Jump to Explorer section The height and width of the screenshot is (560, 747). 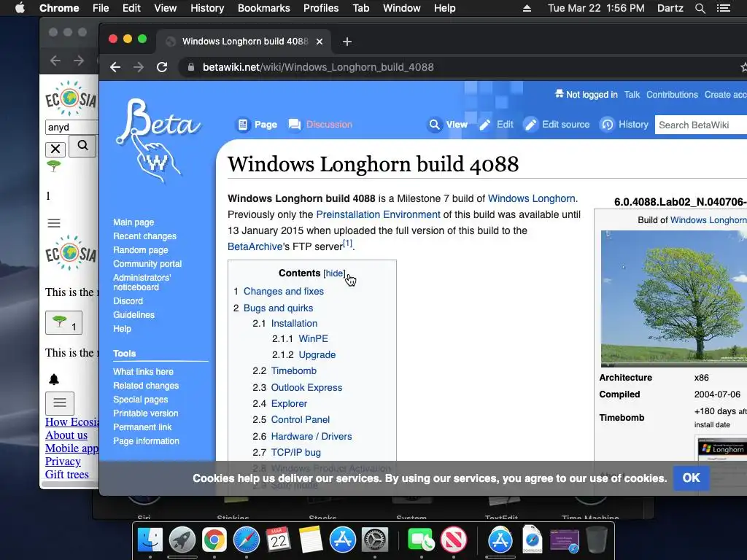pos(289,404)
